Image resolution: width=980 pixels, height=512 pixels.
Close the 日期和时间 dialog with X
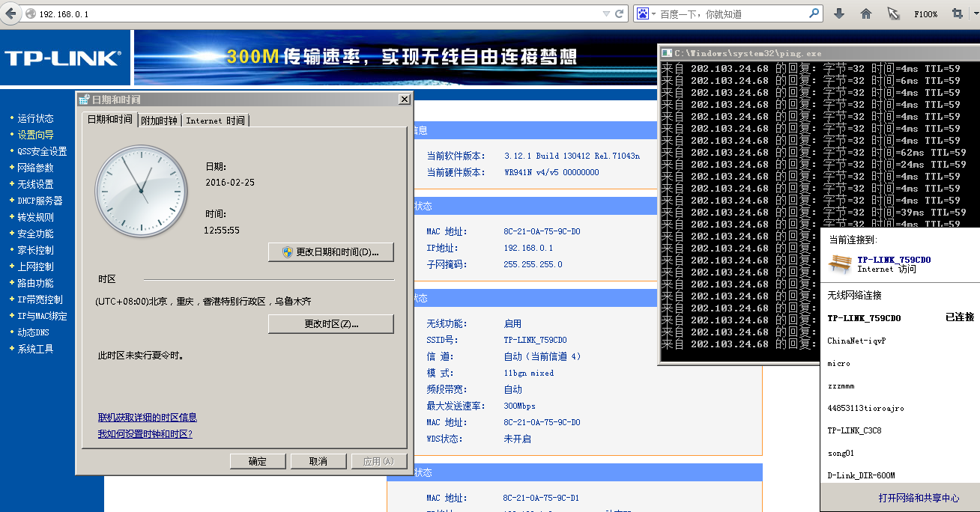[405, 100]
